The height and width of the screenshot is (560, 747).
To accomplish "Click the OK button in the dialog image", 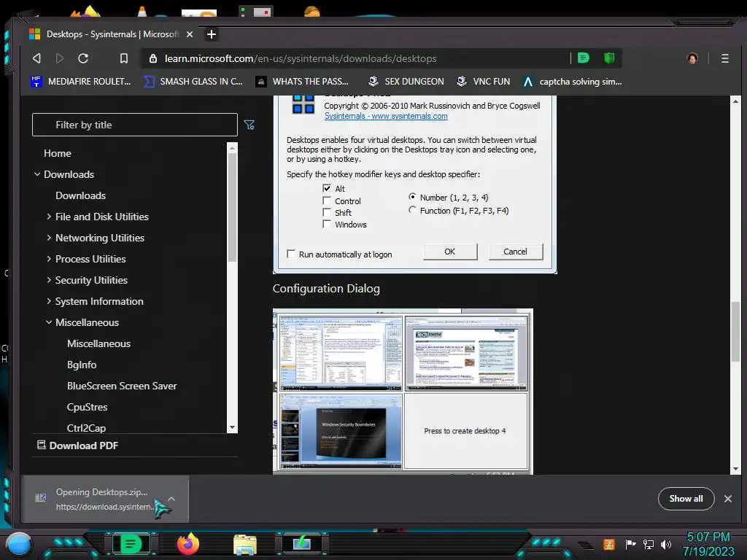I will pos(450,252).
